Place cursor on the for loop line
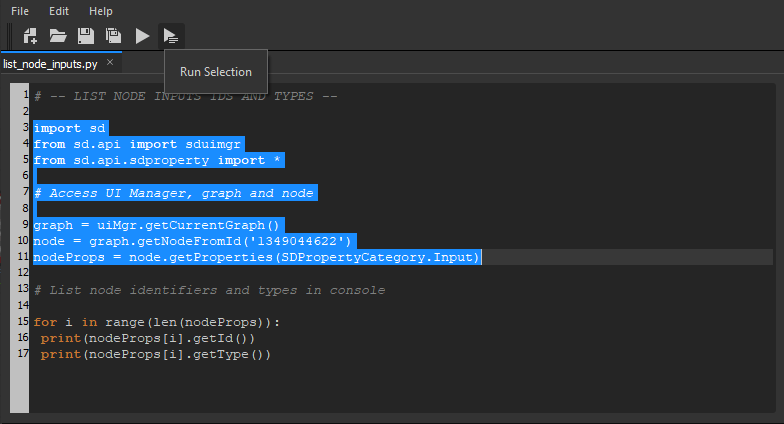This screenshot has width=784, height=424. point(157,322)
